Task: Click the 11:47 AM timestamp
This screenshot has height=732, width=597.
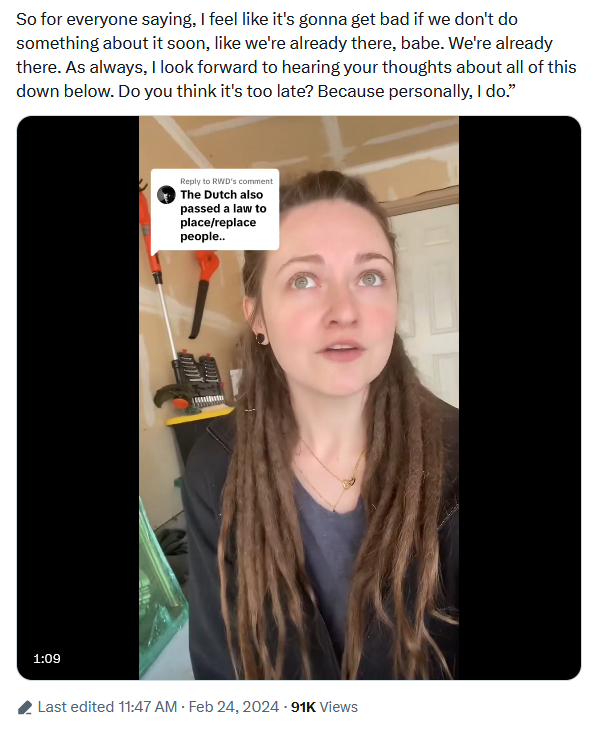Action: pos(147,707)
